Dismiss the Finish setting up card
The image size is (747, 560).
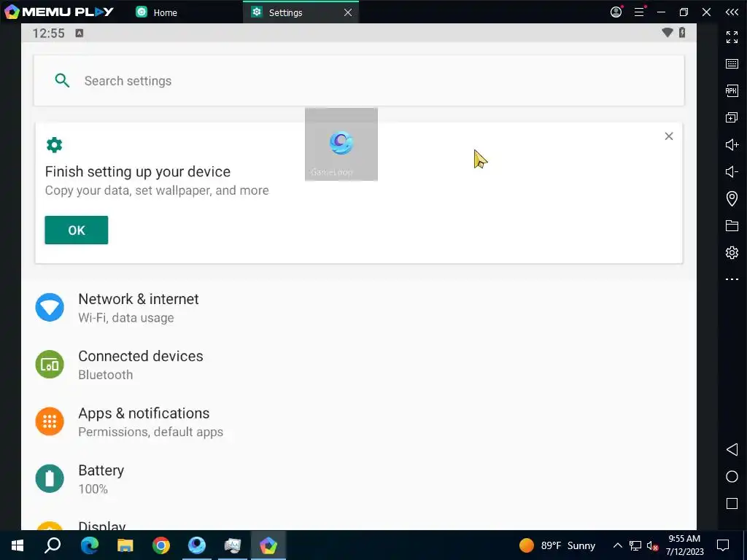pos(669,136)
